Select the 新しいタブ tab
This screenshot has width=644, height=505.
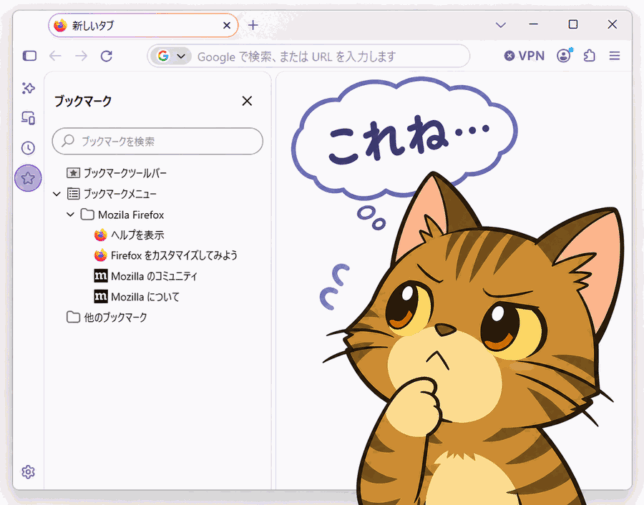click(143, 25)
